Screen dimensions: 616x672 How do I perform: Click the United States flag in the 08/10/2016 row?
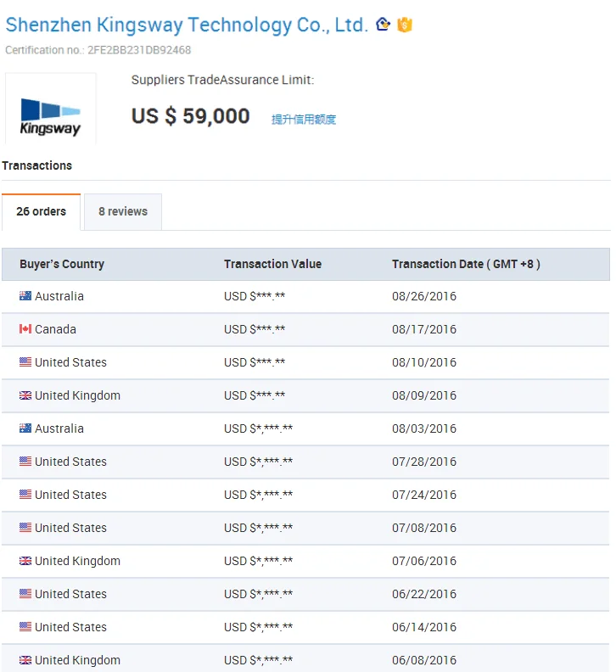[x=25, y=362]
